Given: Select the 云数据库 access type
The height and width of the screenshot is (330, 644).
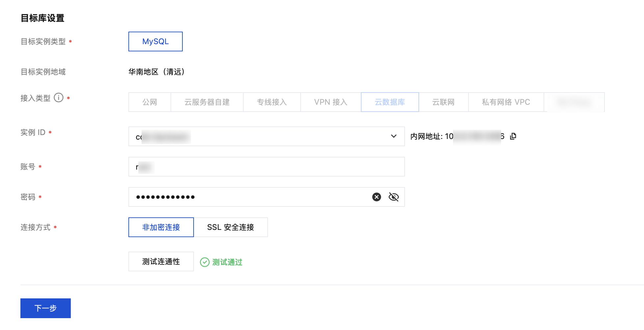Looking at the screenshot, I should 390,102.
